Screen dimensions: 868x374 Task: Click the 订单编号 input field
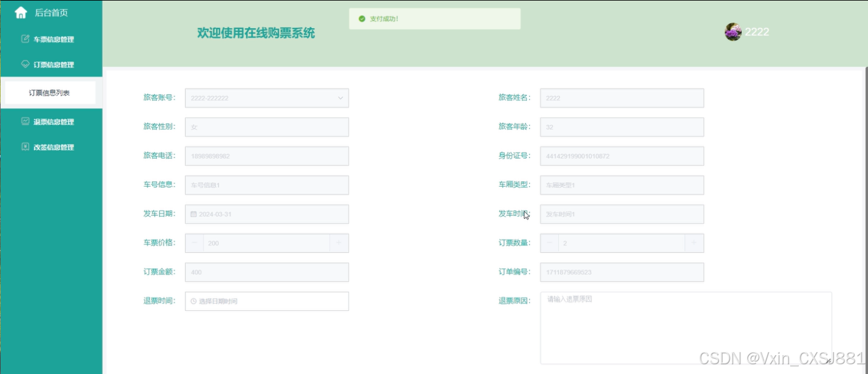622,272
